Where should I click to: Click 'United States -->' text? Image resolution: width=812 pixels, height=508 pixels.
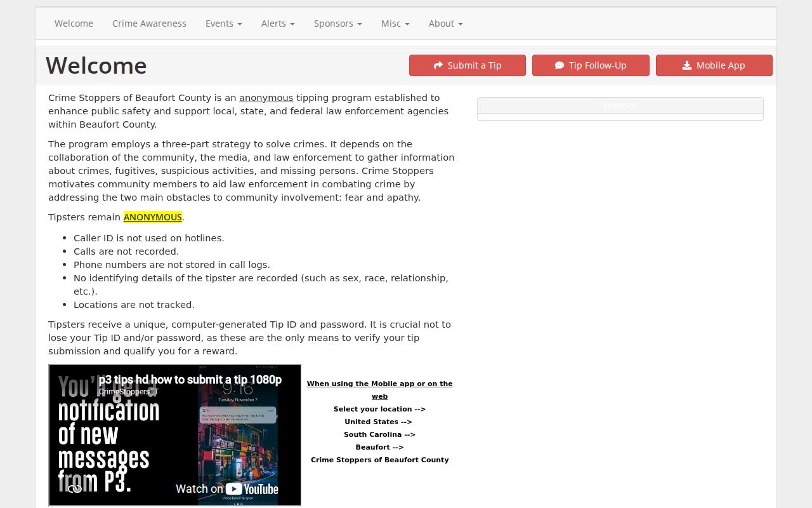click(378, 422)
